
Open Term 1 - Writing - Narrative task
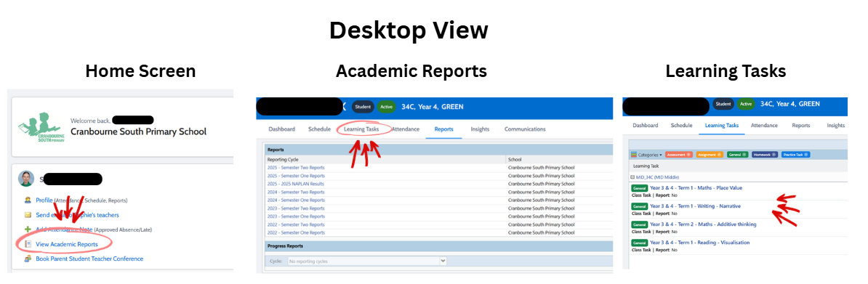[x=695, y=206]
